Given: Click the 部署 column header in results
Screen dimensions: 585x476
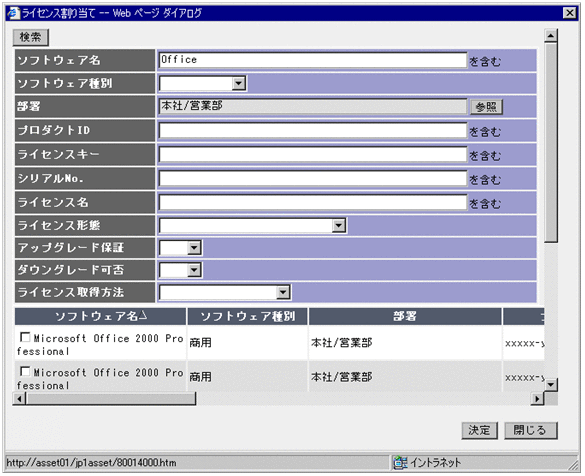Looking at the screenshot, I should coord(405,316).
